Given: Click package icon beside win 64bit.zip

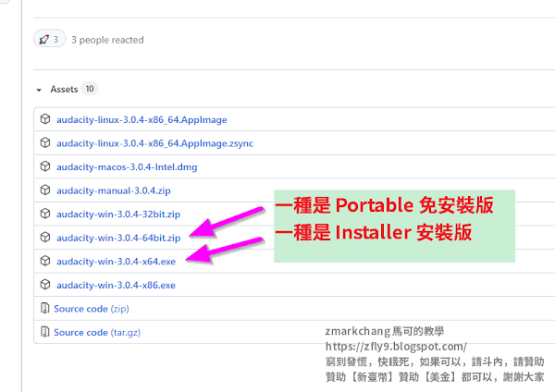Looking at the screenshot, I should click(x=45, y=238).
